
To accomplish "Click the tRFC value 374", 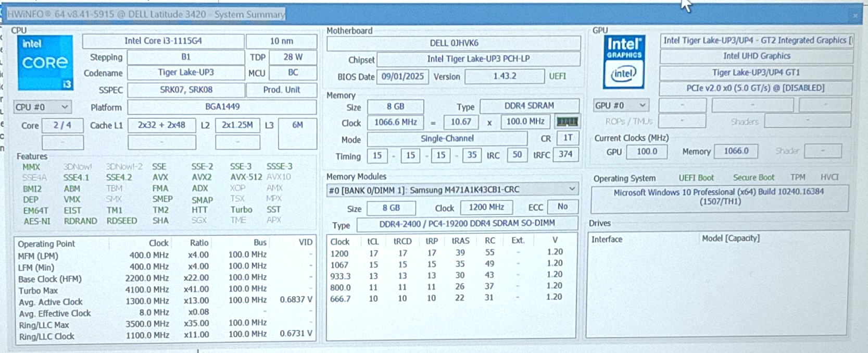I will click(x=565, y=155).
